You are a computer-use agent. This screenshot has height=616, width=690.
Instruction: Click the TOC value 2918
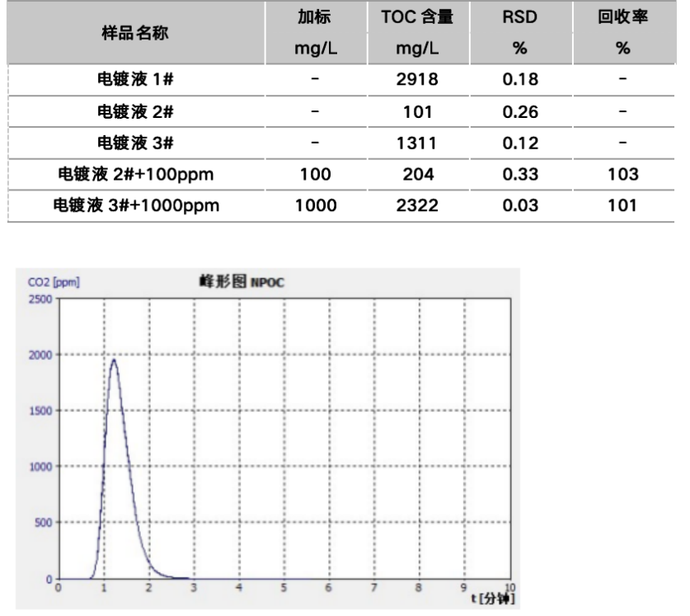416,79
